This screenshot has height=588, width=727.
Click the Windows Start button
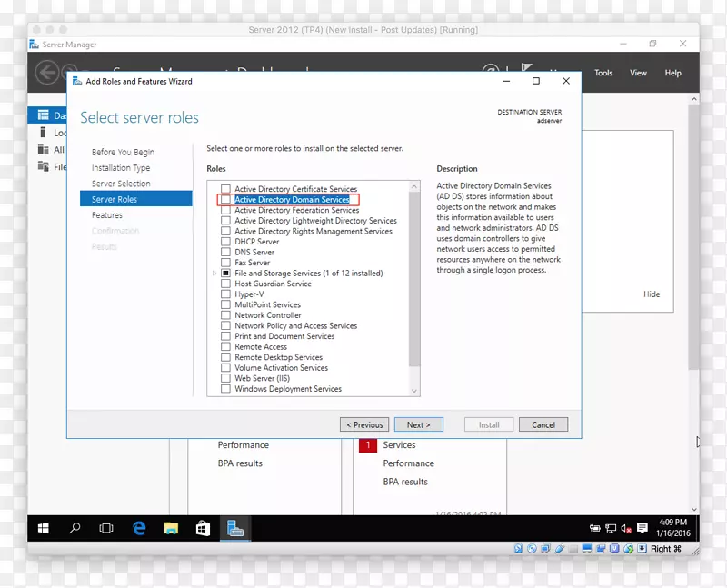click(x=43, y=527)
